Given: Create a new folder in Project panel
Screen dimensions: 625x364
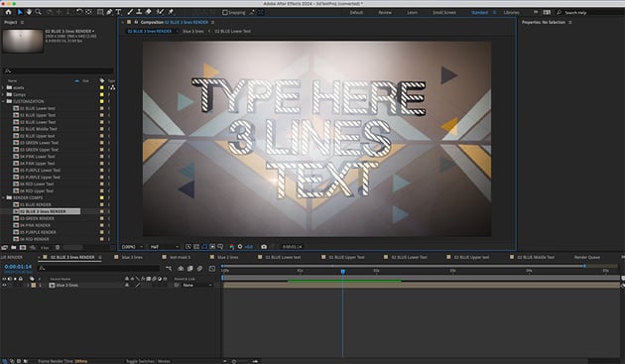Looking at the screenshot, I should [x=14, y=248].
